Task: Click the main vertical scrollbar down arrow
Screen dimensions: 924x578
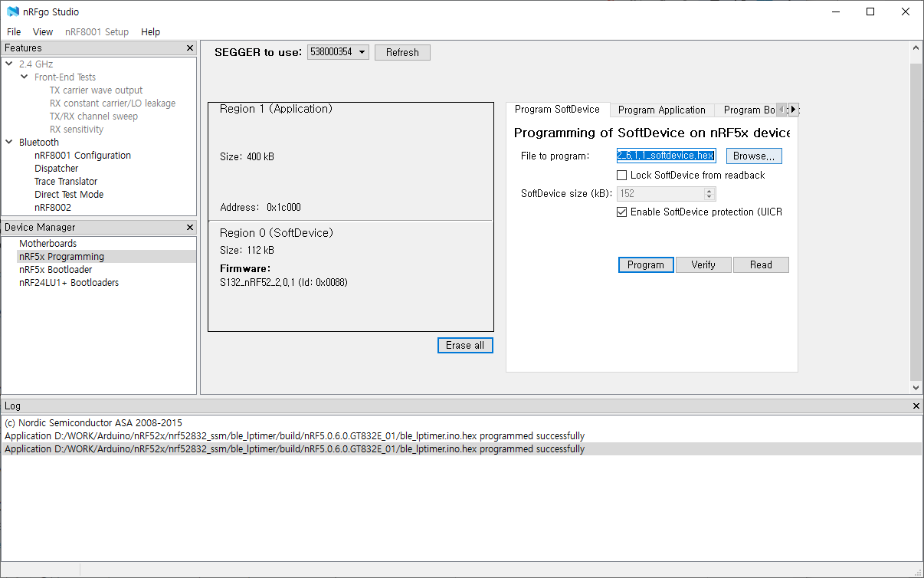Action: pyautogui.click(x=916, y=388)
